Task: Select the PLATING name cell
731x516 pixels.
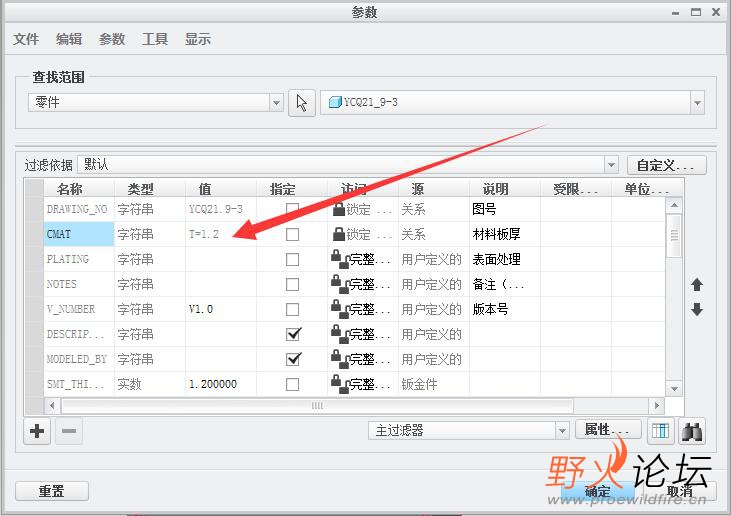Action: click(79, 259)
